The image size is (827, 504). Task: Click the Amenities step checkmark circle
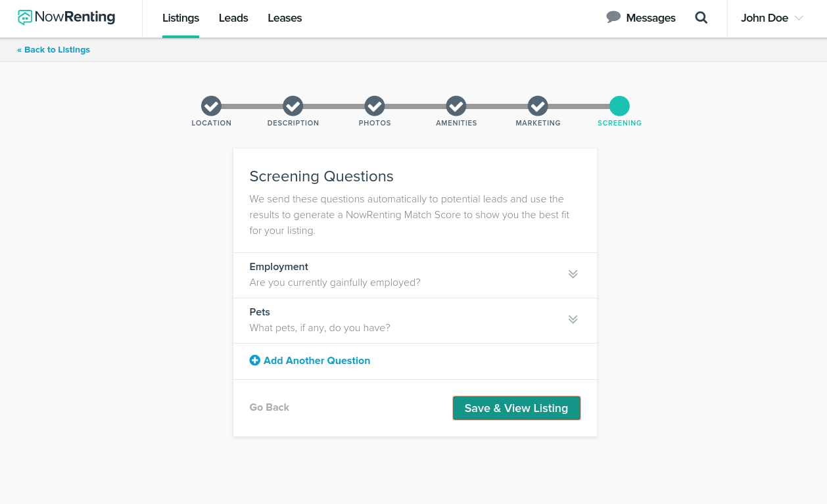coord(456,106)
